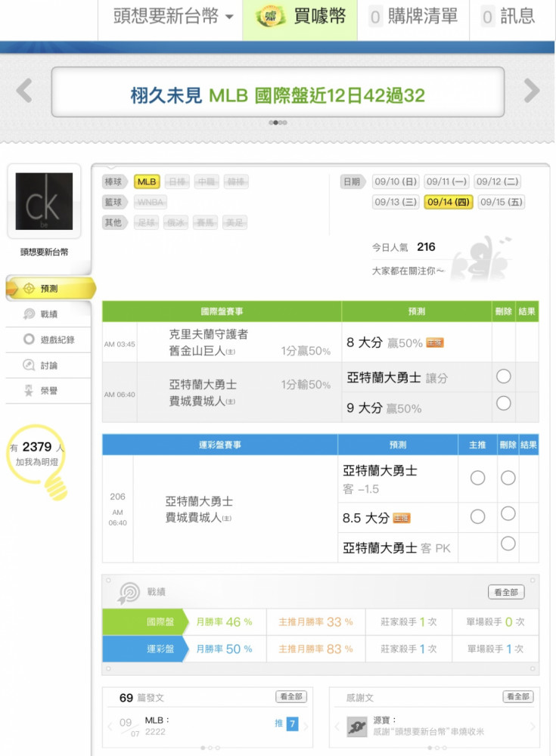Choose date 09/12 (二)
This screenshot has width=556, height=756.
point(497,181)
